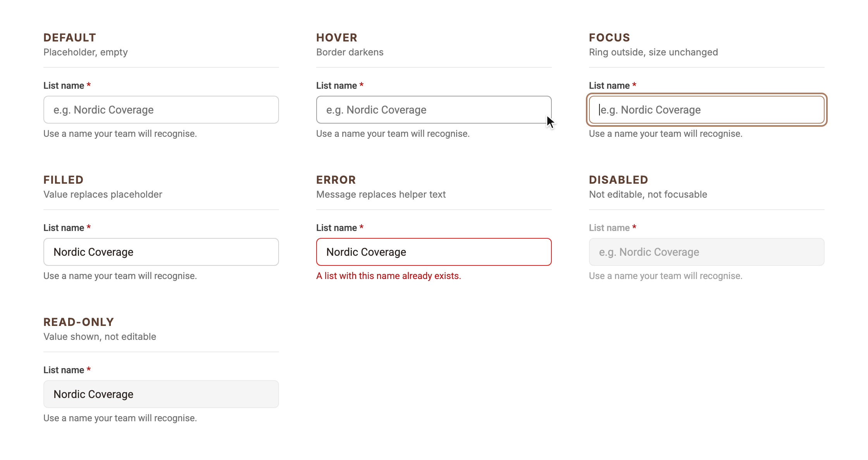This screenshot has height=460, width=868.
Task: Click the List name field under Default
Action: 161,110
